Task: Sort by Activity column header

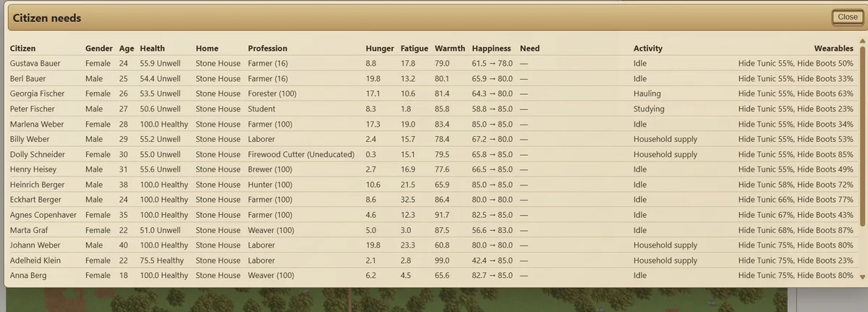Action: 648,49
